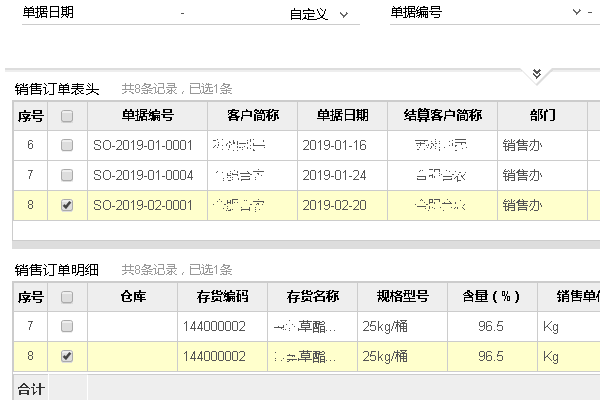Collapse the filter panel with double chevron
600x400 pixels.
tap(537, 74)
